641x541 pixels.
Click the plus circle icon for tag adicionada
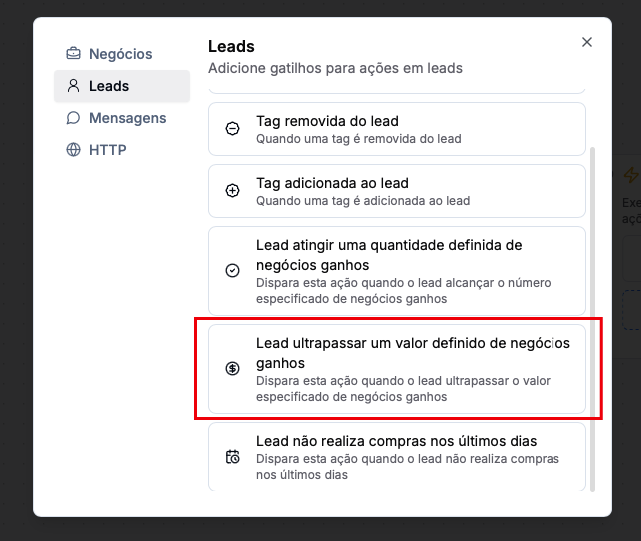(x=232, y=191)
